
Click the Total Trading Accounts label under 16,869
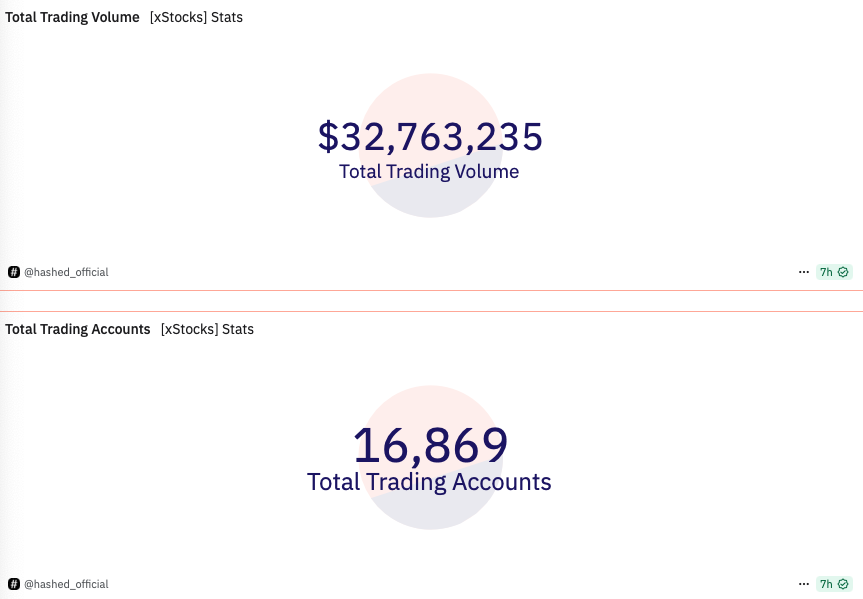coord(429,482)
